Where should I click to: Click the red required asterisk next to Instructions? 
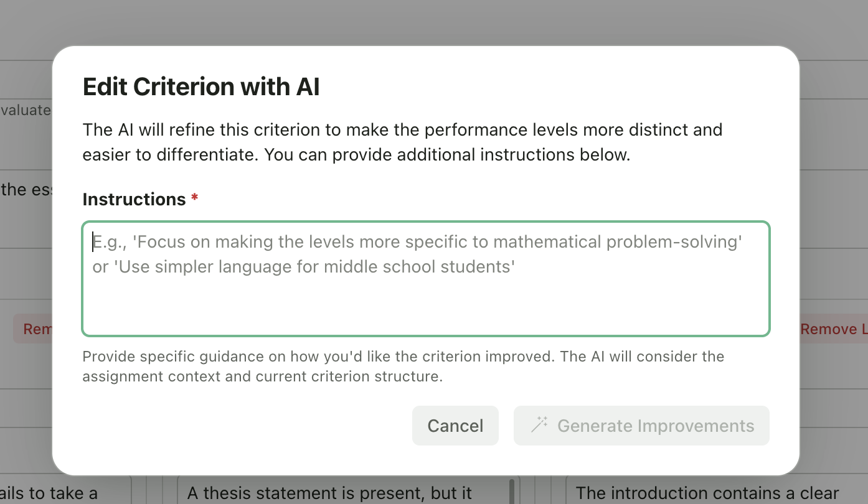(194, 198)
